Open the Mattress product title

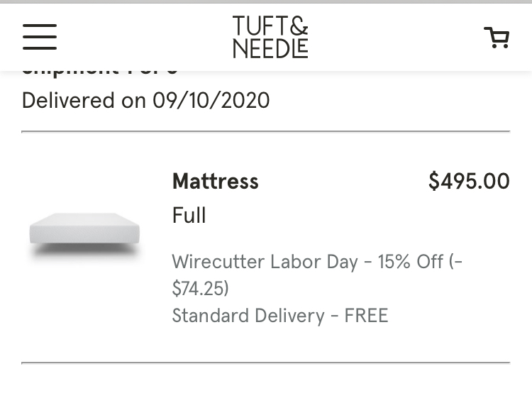click(215, 182)
